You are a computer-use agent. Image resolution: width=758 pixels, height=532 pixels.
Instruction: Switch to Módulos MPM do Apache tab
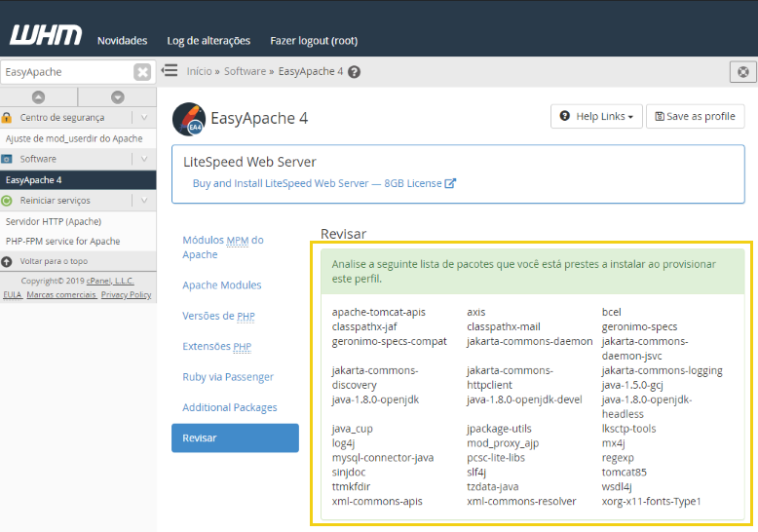(223, 247)
